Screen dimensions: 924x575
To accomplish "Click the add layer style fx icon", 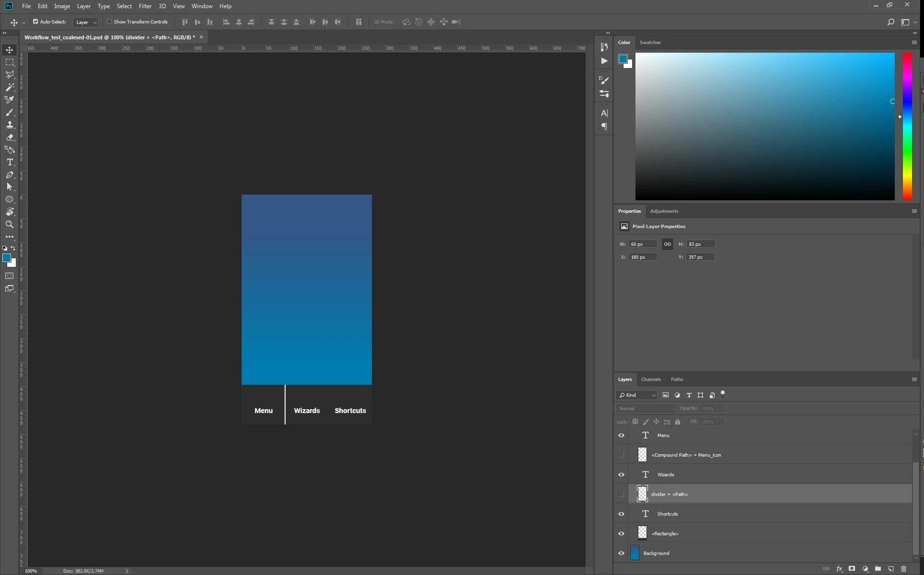I will point(839,569).
